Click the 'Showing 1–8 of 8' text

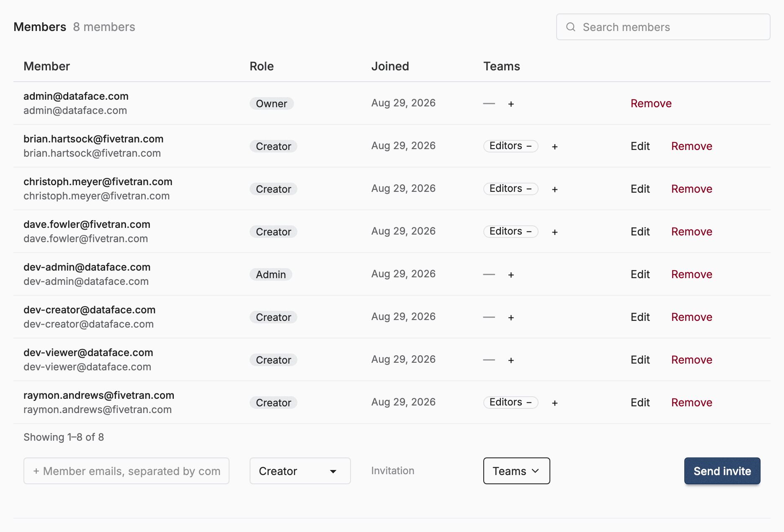64,437
